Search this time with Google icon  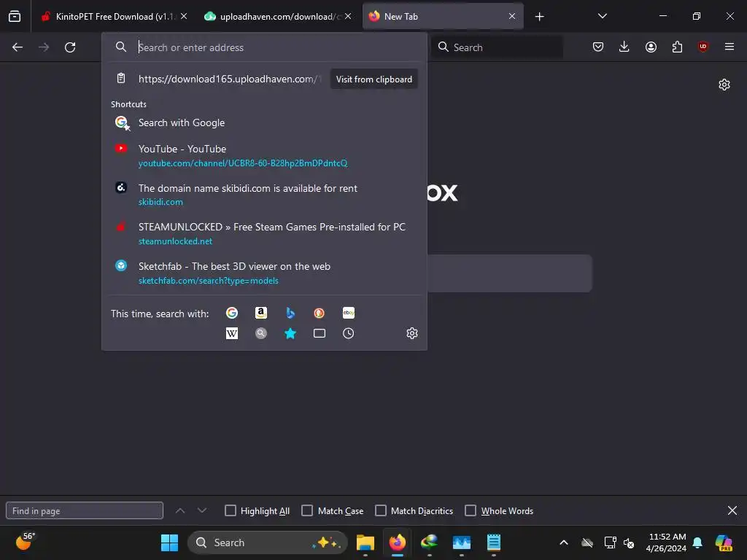232,313
